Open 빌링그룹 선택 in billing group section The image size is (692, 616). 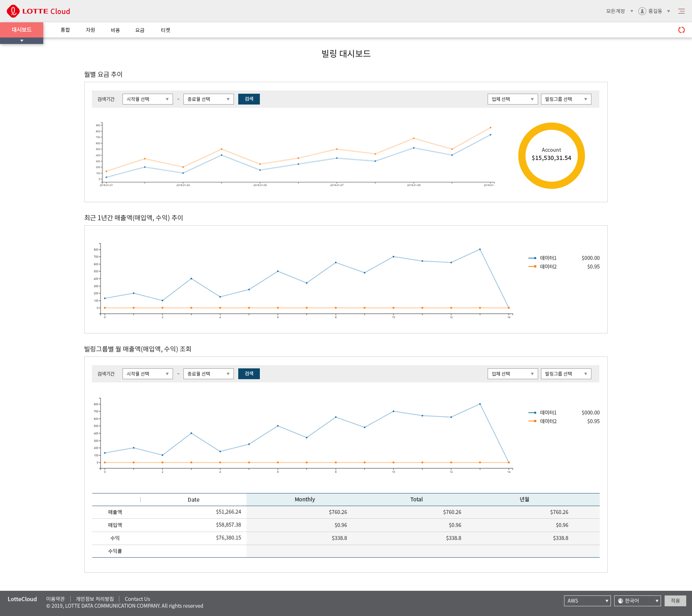point(566,374)
